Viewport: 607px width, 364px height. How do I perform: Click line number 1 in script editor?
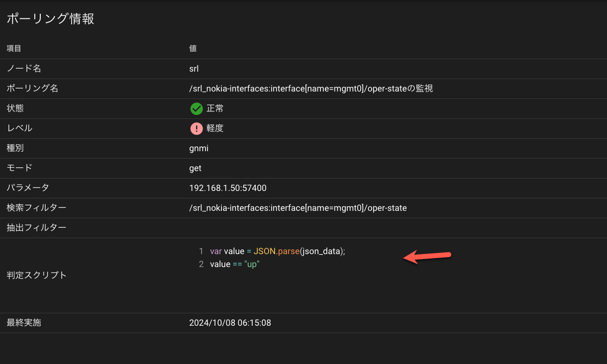coord(201,251)
